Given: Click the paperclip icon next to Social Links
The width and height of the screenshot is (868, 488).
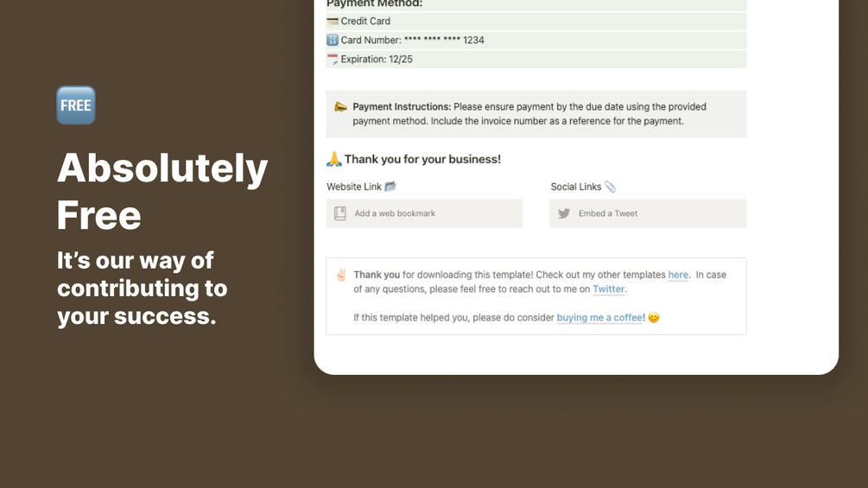Looking at the screenshot, I should (x=611, y=187).
